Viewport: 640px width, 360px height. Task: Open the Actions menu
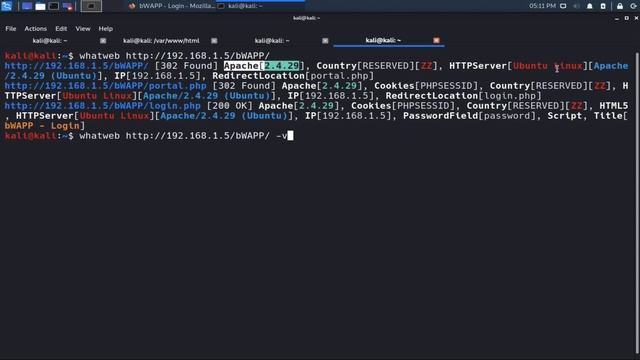[x=36, y=29]
